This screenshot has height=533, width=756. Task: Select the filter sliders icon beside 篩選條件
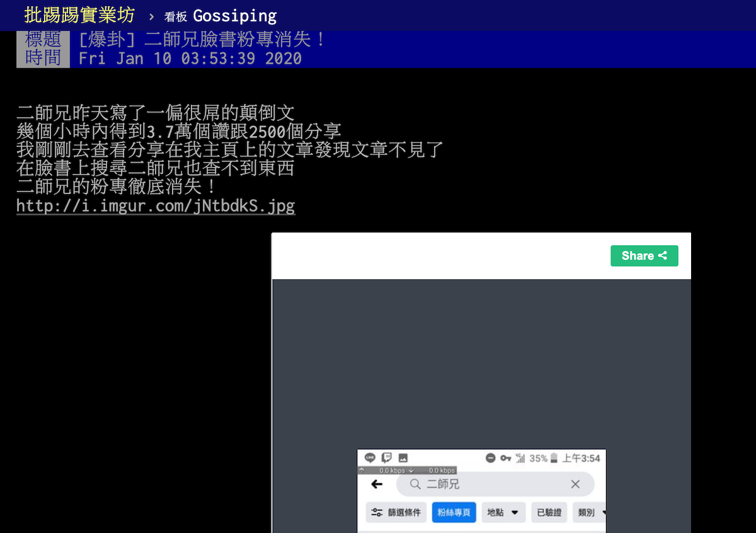[x=376, y=512]
